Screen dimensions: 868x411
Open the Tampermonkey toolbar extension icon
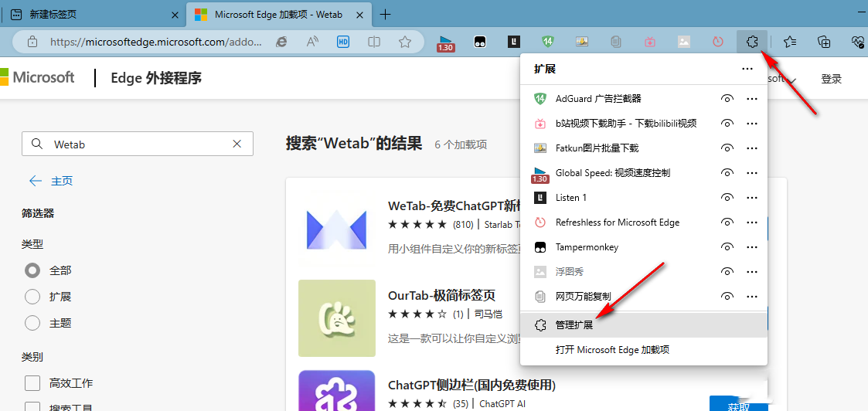coord(480,42)
